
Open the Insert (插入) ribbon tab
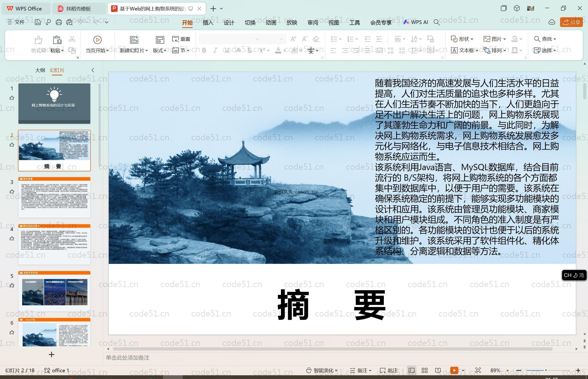point(208,22)
